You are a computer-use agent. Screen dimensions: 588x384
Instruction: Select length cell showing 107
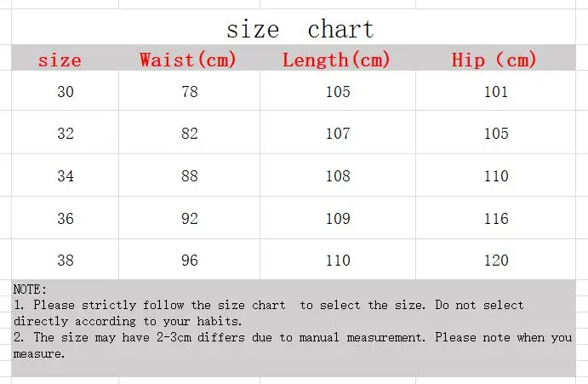(338, 132)
